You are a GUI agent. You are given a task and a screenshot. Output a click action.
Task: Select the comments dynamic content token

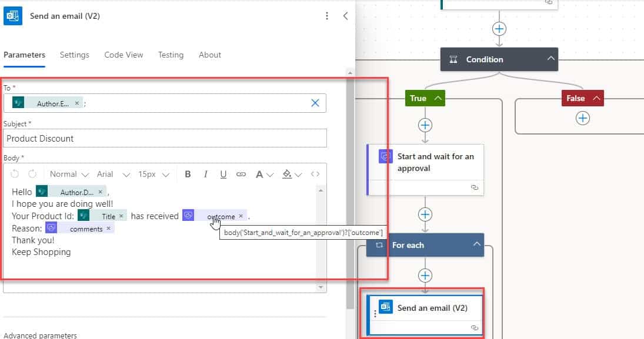coord(79,228)
